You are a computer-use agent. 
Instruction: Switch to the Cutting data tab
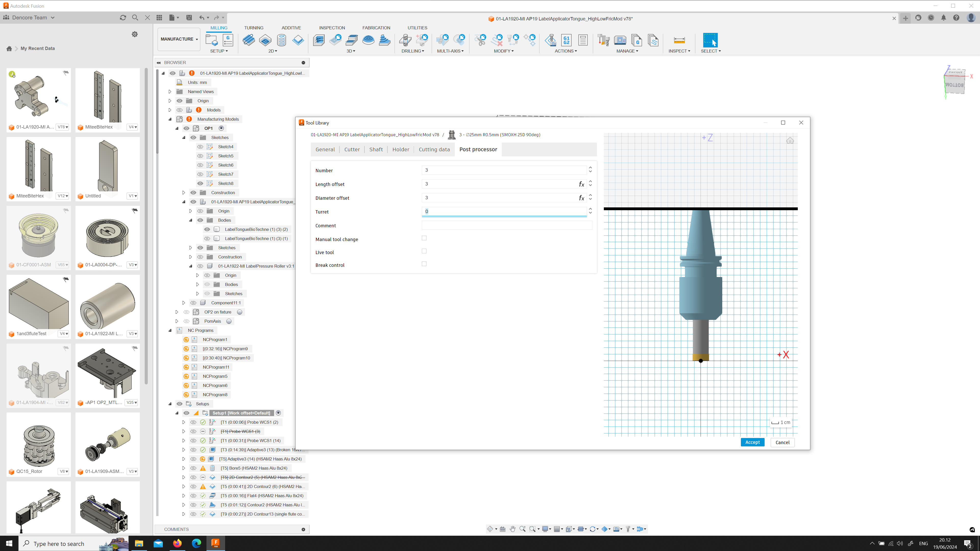pos(434,149)
